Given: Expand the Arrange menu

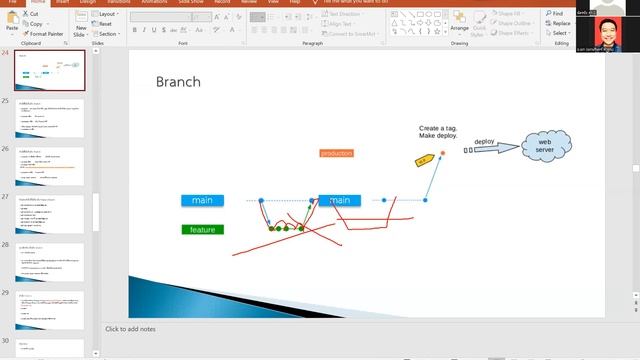Looking at the screenshot, I should 460,21.
